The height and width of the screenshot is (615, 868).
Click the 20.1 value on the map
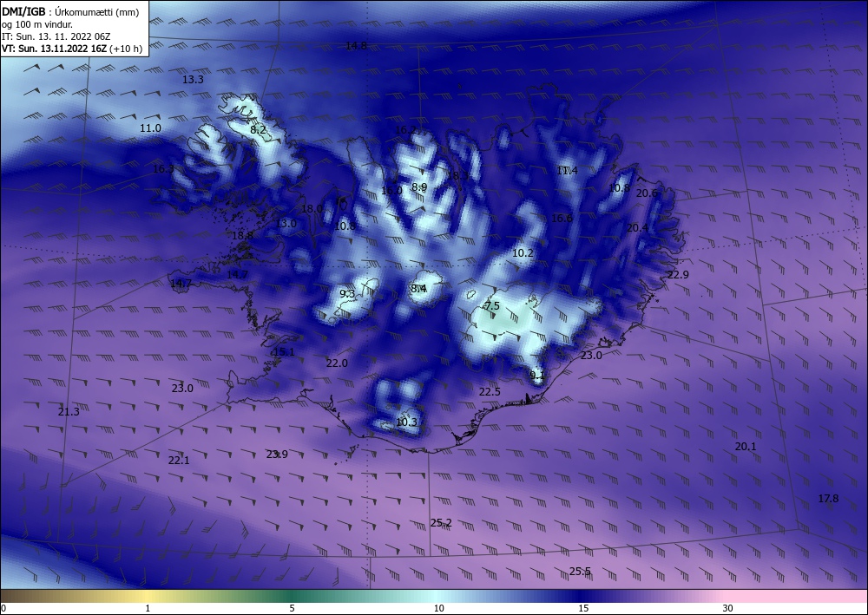point(745,447)
